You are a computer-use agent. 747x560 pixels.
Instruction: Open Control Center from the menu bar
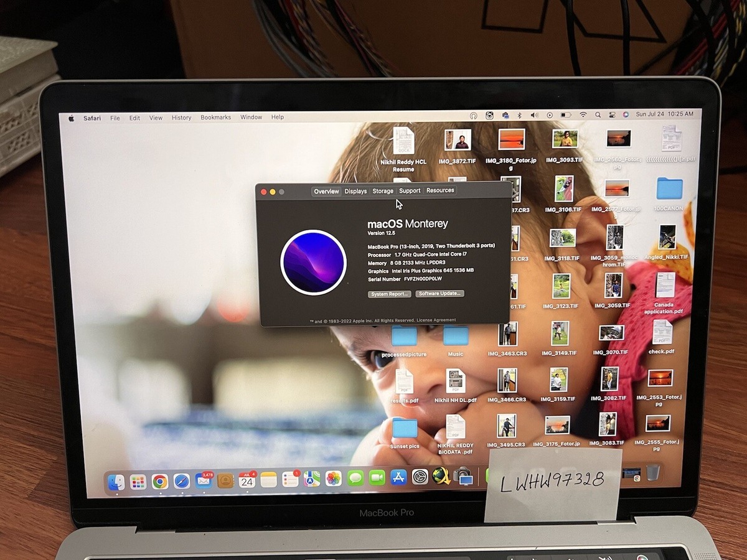pyautogui.click(x=612, y=114)
